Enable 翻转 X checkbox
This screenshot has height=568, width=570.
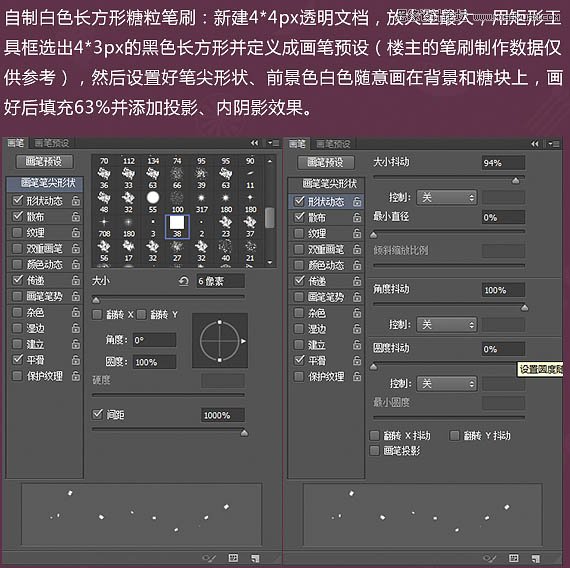pyautogui.click(x=97, y=314)
